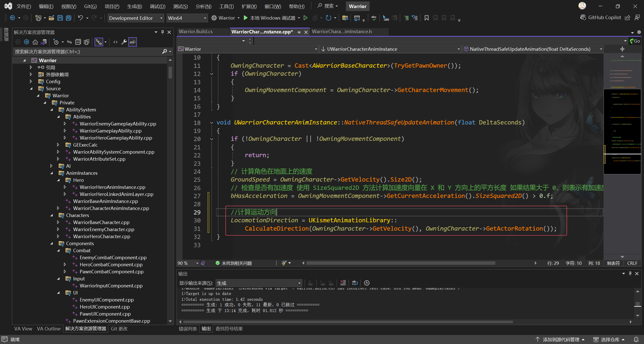Click the Collapse All icon in Solution Explorer
This screenshot has height=344, width=644.
click(78, 42)
